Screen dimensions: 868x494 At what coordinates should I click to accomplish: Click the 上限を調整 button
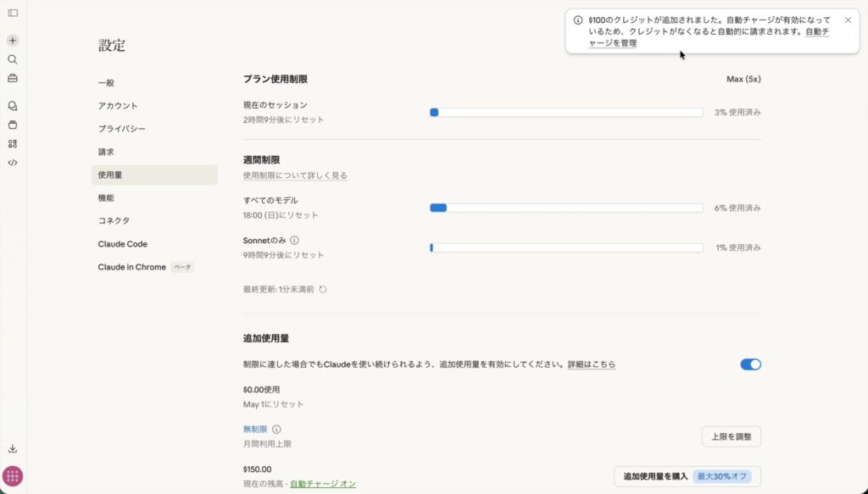(x=731, y=436)
